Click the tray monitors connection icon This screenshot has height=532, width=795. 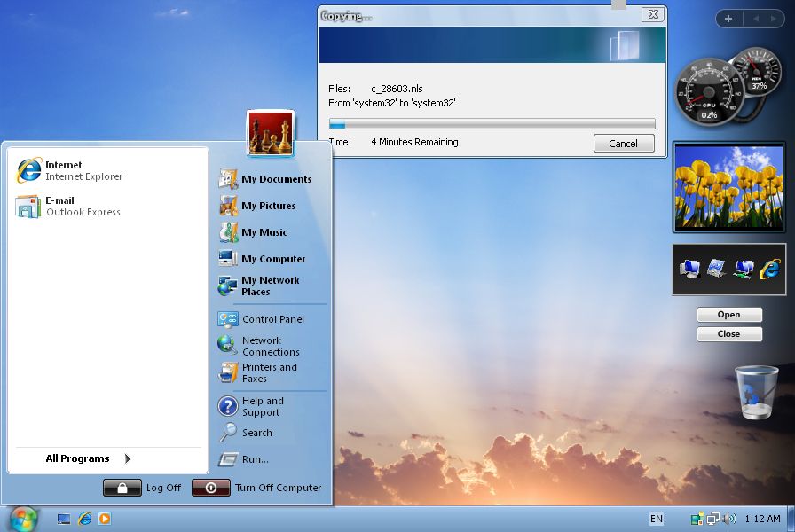point(713,519)
